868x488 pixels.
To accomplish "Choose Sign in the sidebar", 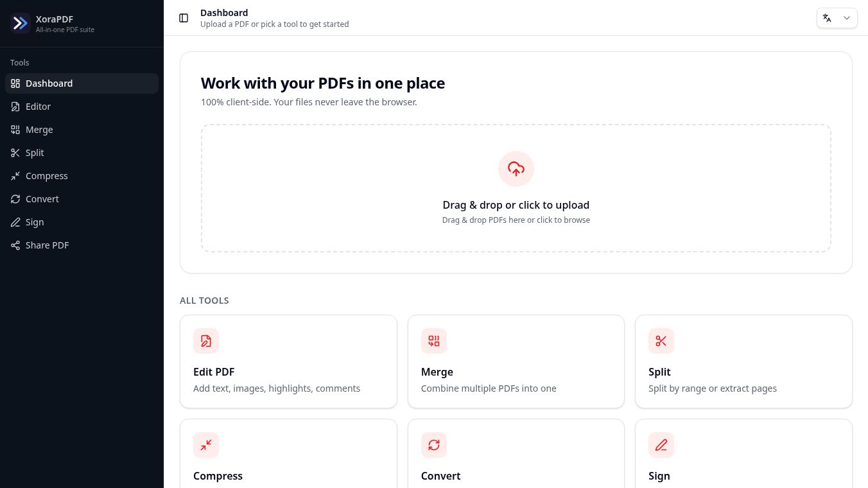I will [82, 222].
